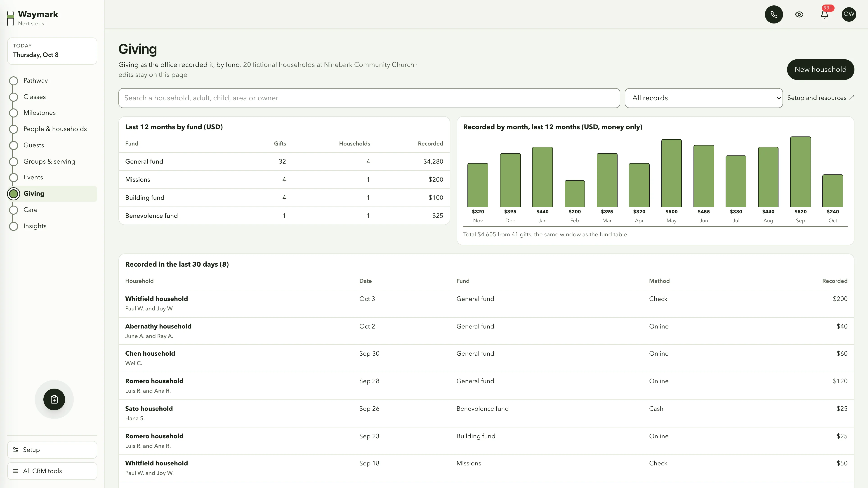The width and height of the screenshot is (868, 488).
Task: Click the $4,280 General fund amount
Action: [x=433, y=161]
